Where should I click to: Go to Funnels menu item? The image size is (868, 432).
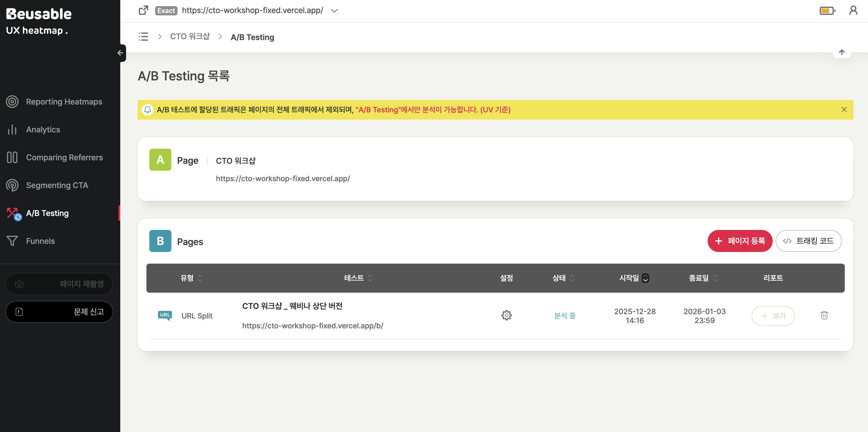coord(40,241)
